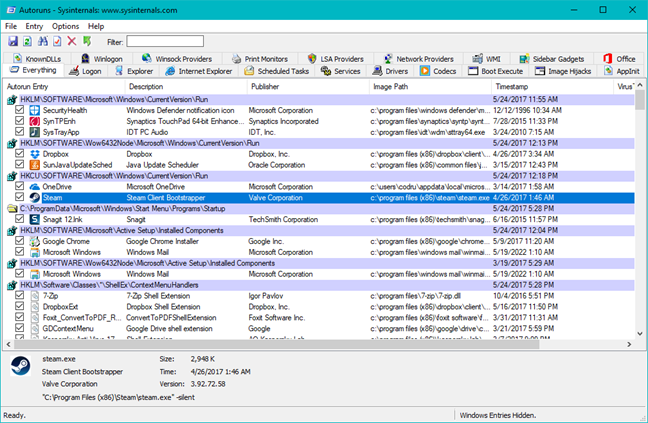Uncheck the SynTPEnh checkbox
Image resolution: width=648 pixels, height=423 pixels.
(x=19, y=121)
